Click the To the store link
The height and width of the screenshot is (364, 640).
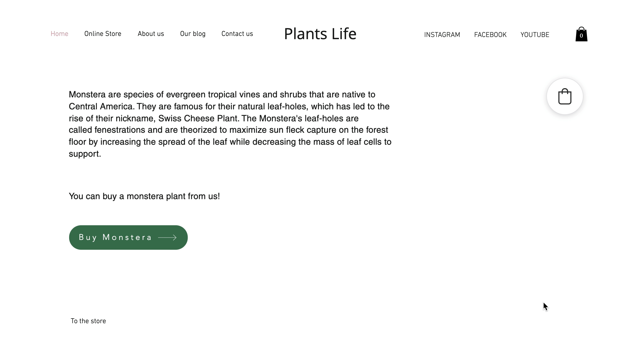click(x=88, y=321)
